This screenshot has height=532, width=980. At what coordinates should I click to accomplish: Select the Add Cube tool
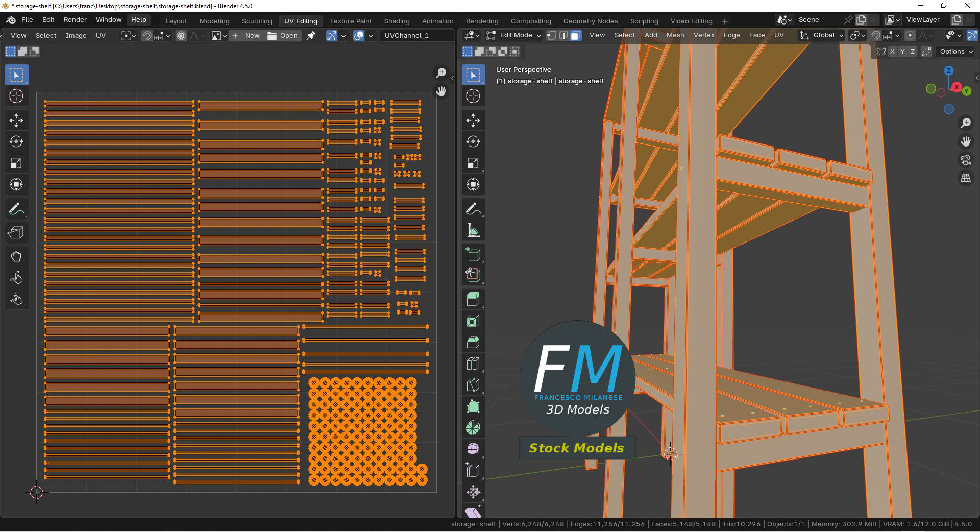click(473, 254)
